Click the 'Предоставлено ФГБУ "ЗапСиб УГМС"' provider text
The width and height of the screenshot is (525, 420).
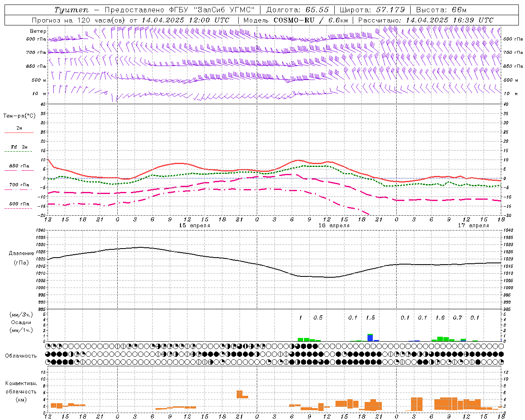[x=180, y=10]
